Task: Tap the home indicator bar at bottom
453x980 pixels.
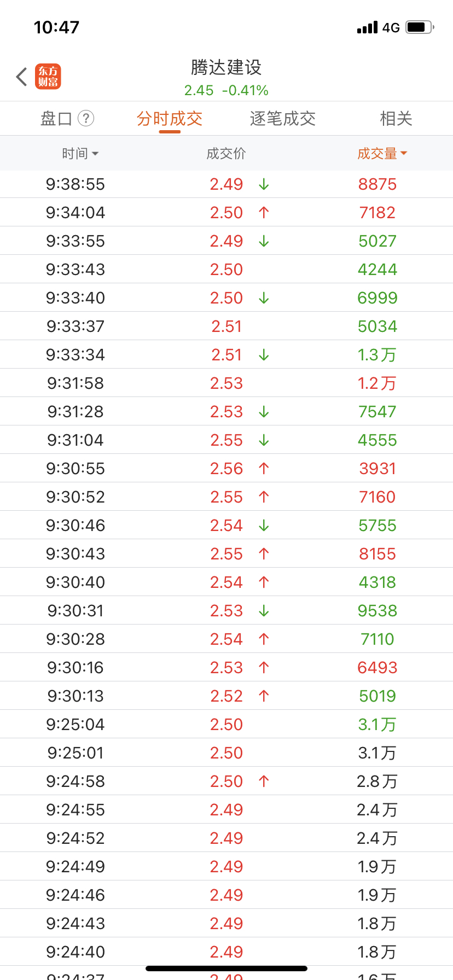Action: 226,969
